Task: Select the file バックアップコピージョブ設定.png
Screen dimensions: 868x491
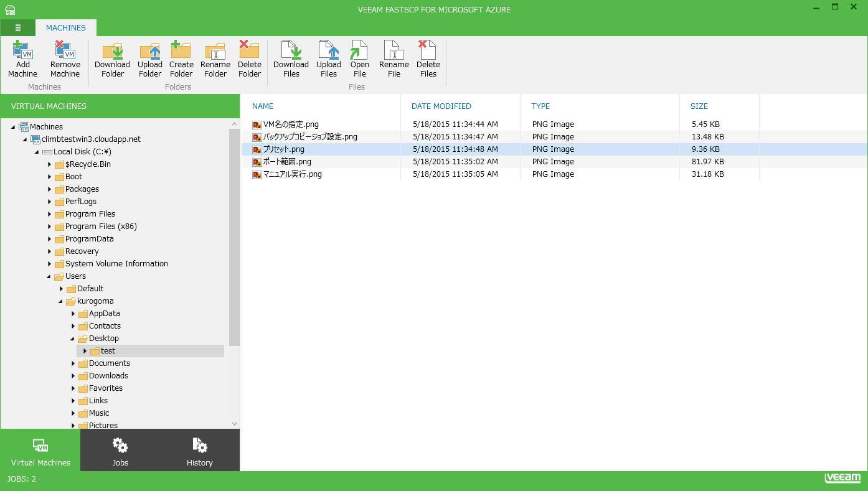Action: [x=310, y=137]
